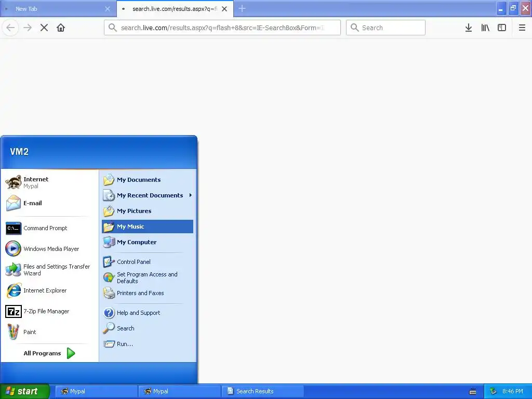Open My Music folder

(x=148, y=227)
